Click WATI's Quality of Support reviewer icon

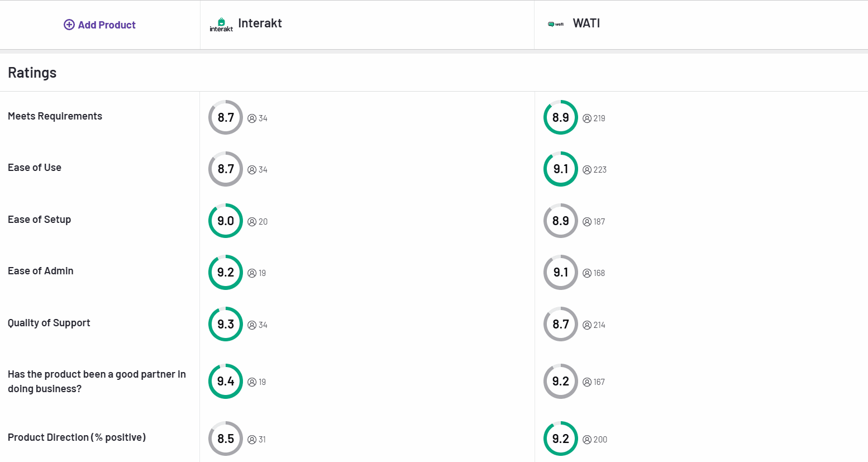587,325
